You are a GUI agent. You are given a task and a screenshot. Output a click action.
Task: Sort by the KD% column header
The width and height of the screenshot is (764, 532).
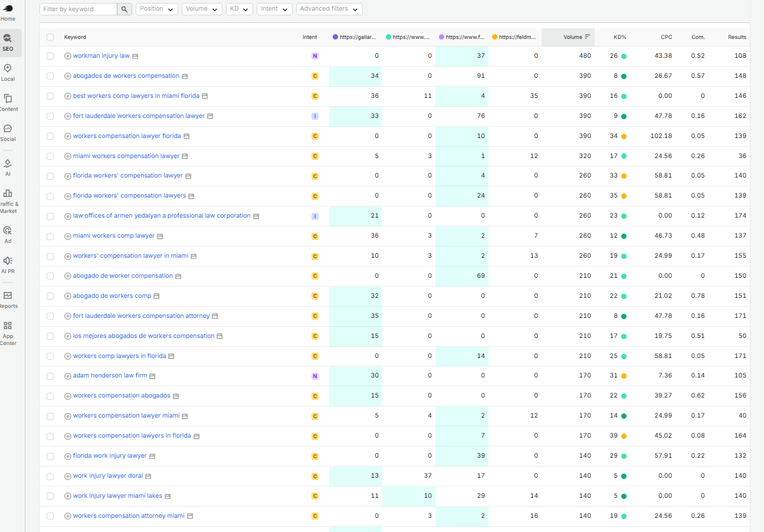620,37
